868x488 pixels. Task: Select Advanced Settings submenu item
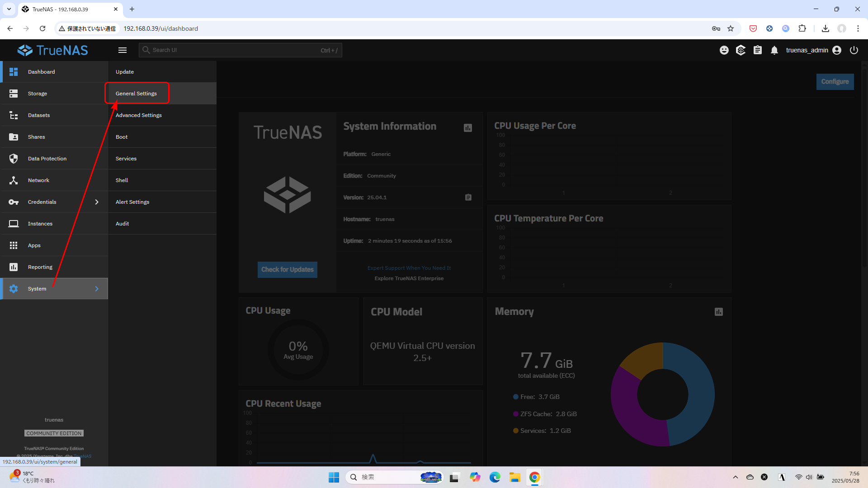pyautogui.click(x=162, y=115)
